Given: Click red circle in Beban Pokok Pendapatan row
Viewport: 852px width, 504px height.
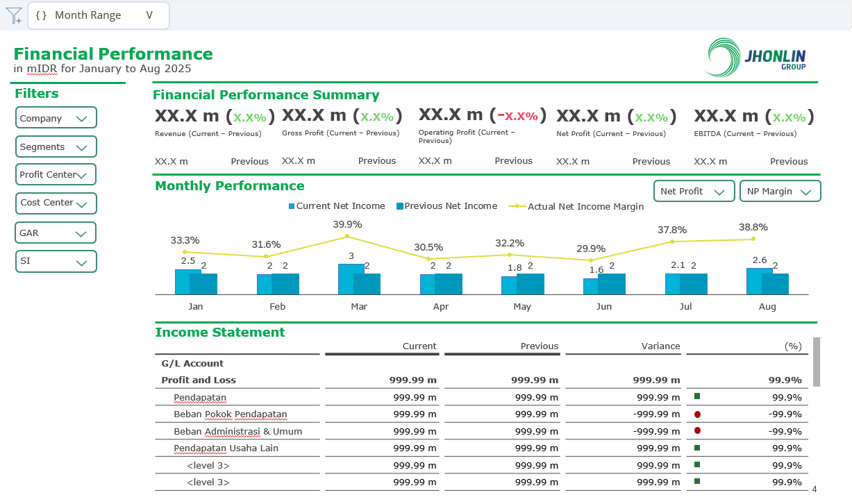Looking at the screenshot, I should tap(697, 414).
